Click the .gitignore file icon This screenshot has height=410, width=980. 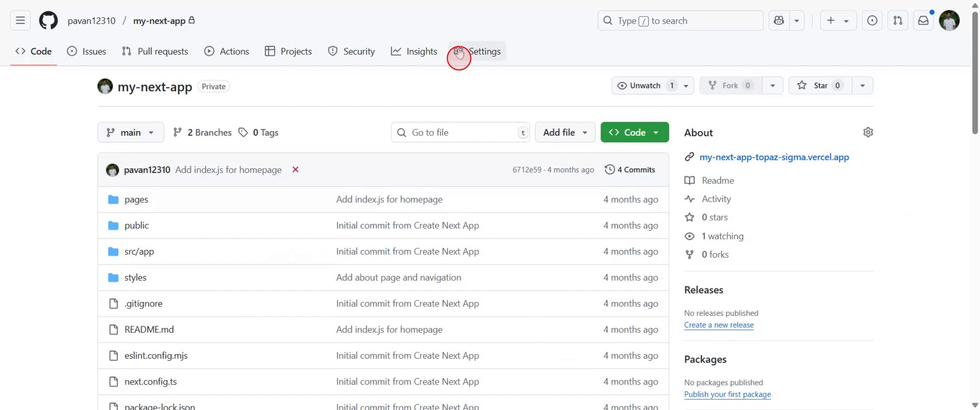(x=113, y=303)
